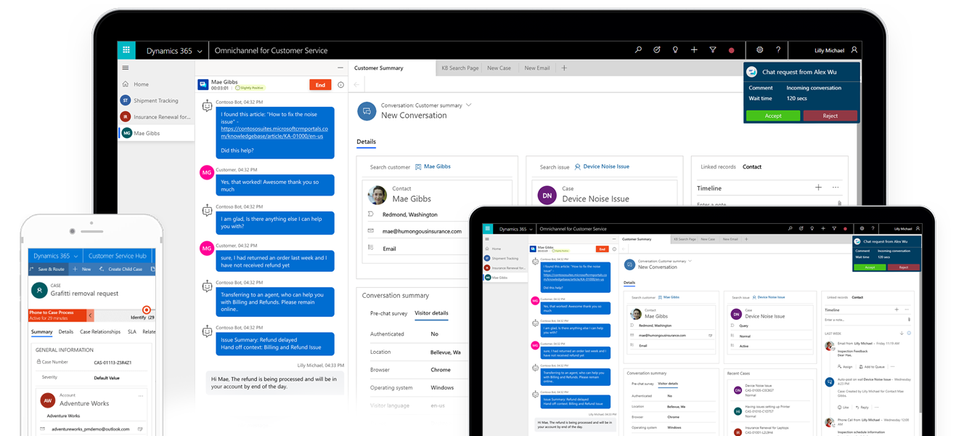Image resolution: width=980 pixels, height=436 pixels.
Task: Click the attachment paperclip in the tablet note field
Action: pos(909,320)
